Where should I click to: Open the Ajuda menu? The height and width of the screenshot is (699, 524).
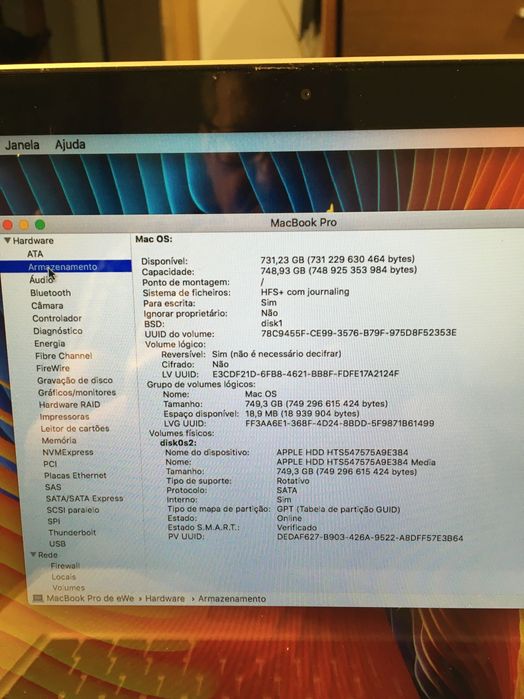click(70, 144)
